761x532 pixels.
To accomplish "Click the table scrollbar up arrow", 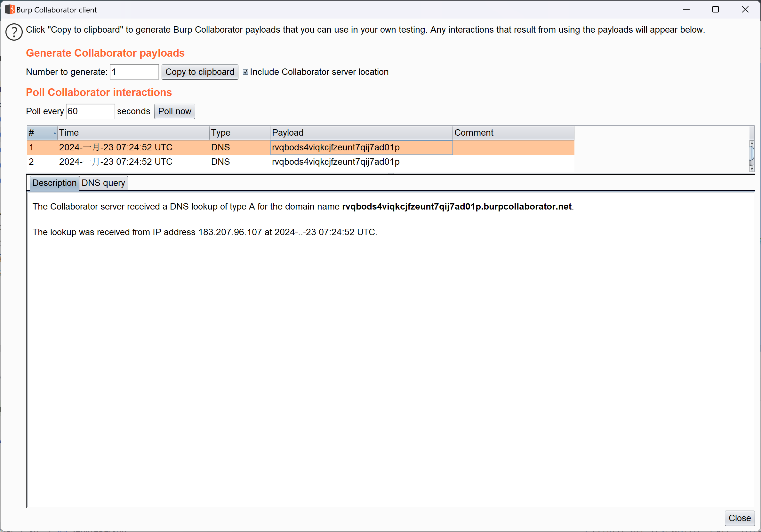I will 752,143.
